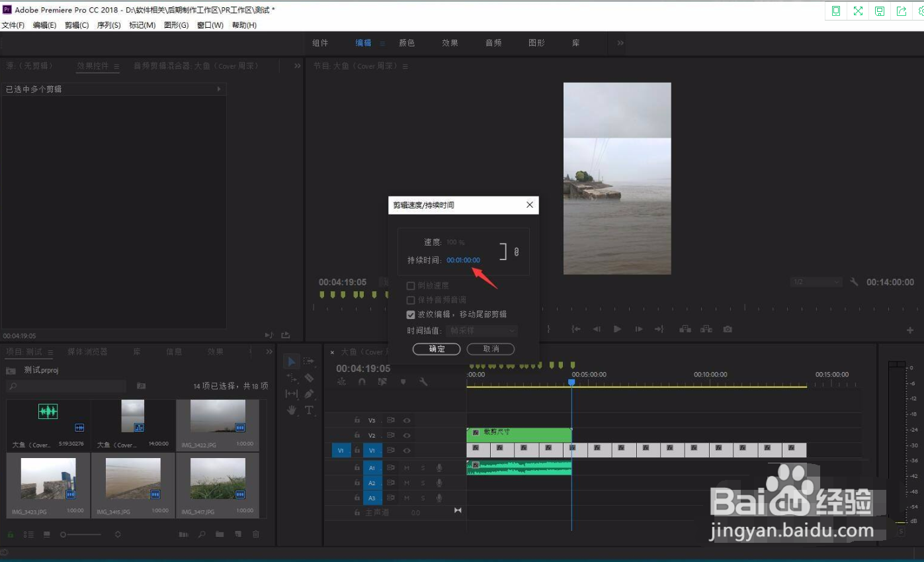924x562 pixels.
Task: Open Program monitor settings wrench
Action: (x=854, y=282)
